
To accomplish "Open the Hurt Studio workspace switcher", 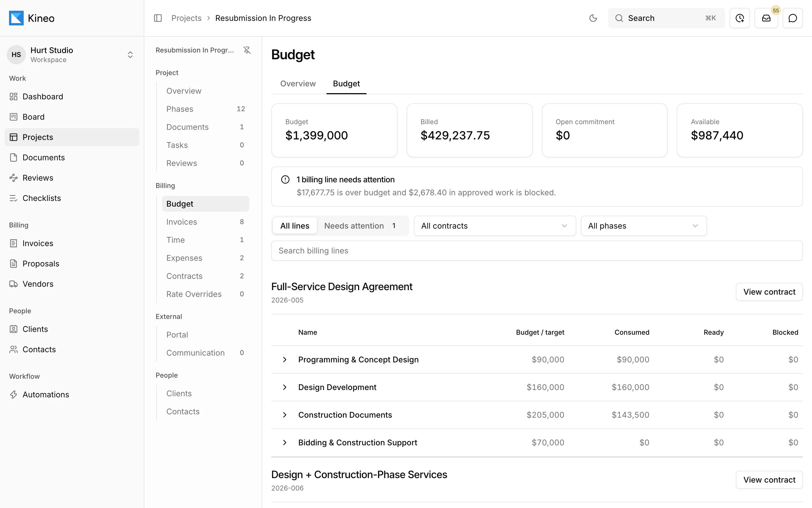I will pos(72,55).
